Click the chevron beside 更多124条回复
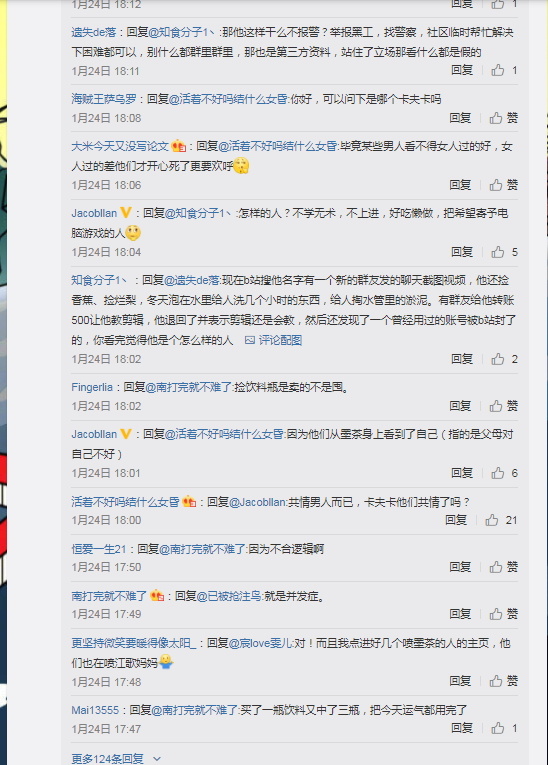The width and height of the screenshot is (548, 765). tap(157, 759)
